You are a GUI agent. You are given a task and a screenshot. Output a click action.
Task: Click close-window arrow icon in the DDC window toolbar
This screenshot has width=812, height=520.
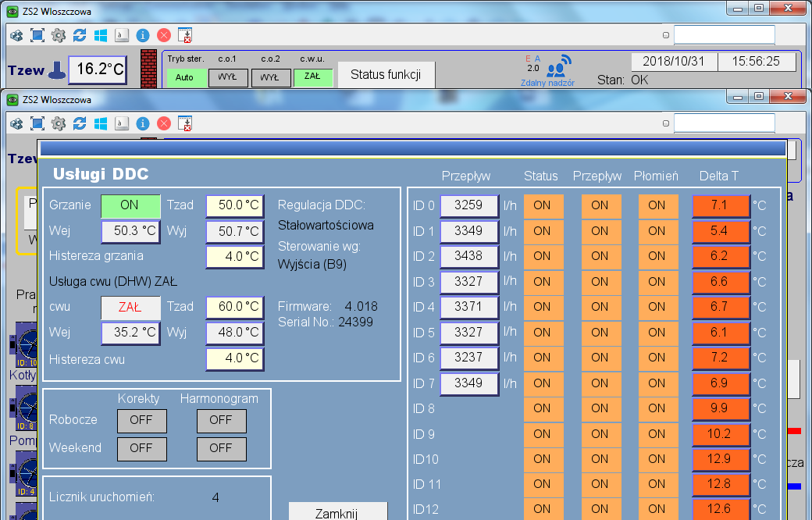coord(185,124)
